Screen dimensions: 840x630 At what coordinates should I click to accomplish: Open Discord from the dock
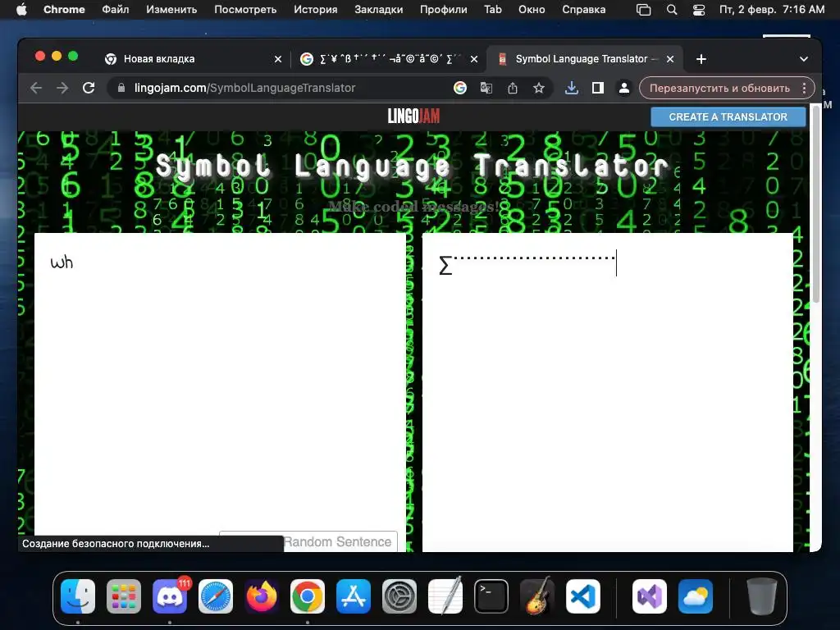(170, 596)
